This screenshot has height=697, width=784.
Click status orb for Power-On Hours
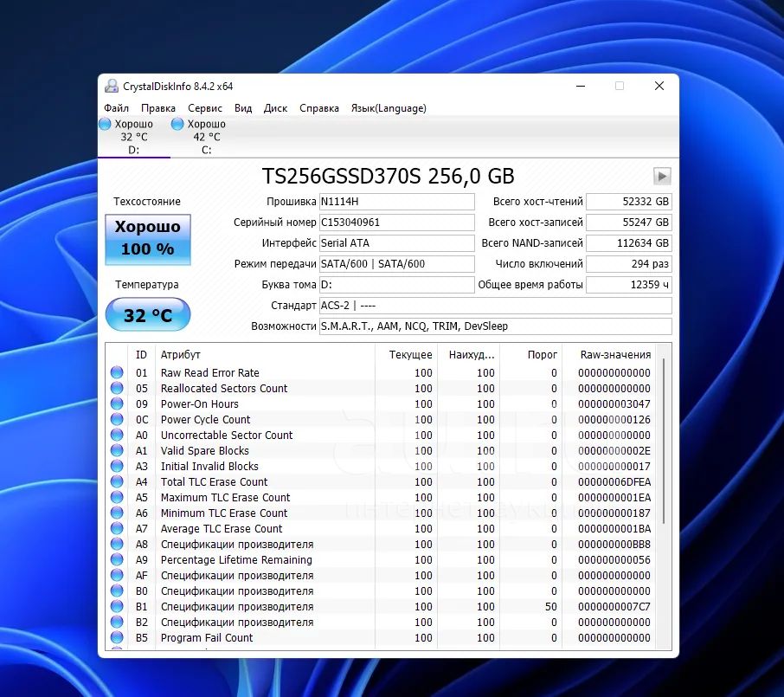tap(117, 403)
